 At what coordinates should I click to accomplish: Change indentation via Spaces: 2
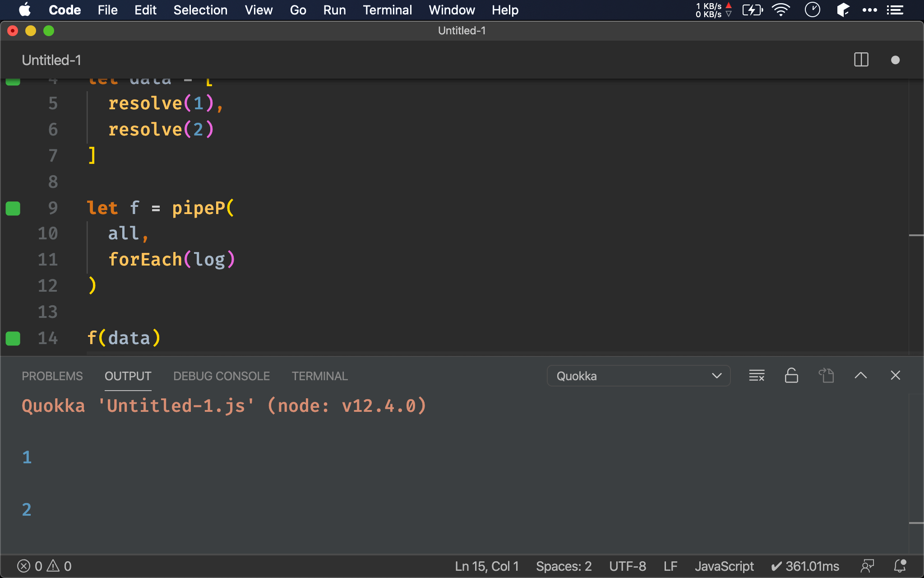[564, 566]
